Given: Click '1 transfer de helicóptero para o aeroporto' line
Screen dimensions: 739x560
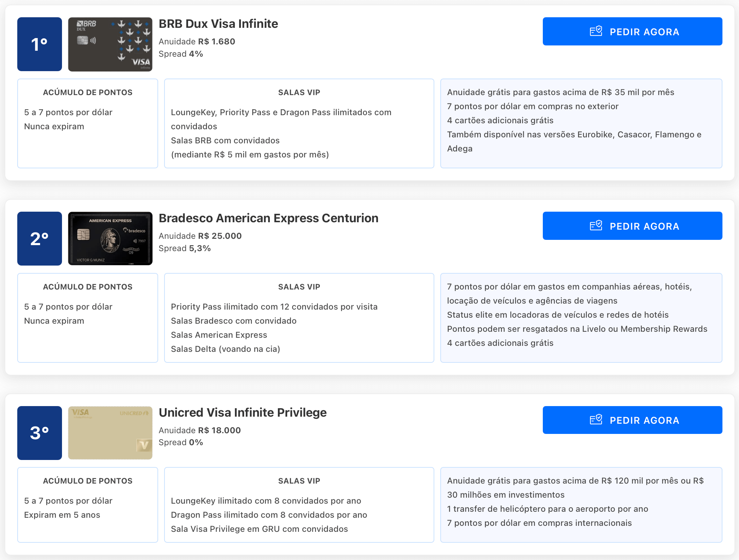Looking at the screenshot, I should click(547, 509).
